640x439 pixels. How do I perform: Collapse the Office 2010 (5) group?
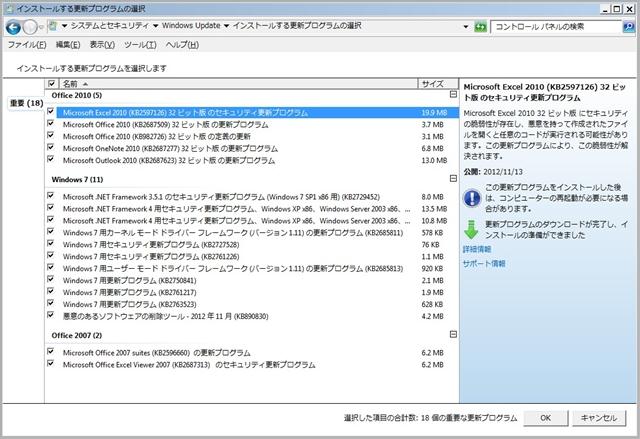pos(453,95)
